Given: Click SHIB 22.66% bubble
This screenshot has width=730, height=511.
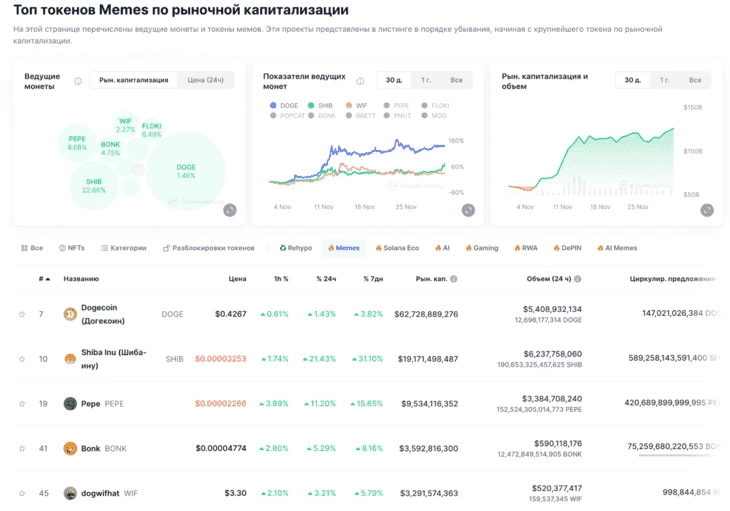Looking at the screenshot, I should pyautogui.click(x=94, y=186).
